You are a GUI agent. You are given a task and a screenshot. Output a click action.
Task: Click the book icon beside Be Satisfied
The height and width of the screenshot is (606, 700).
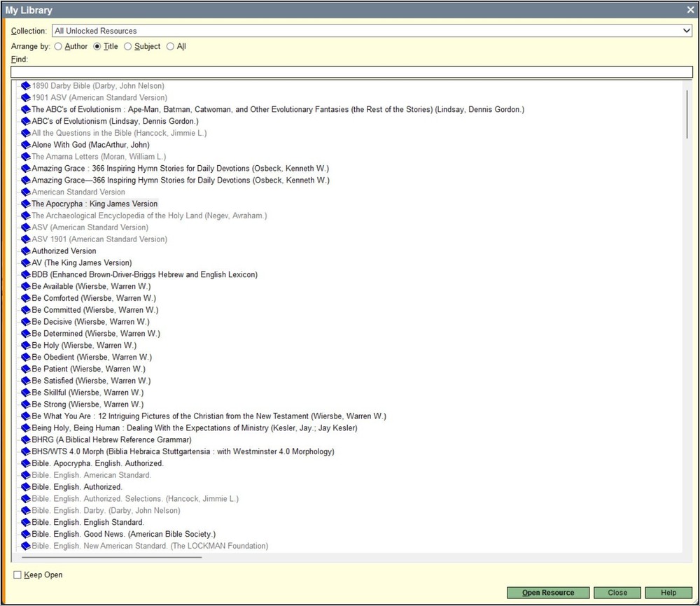(26, 381)
